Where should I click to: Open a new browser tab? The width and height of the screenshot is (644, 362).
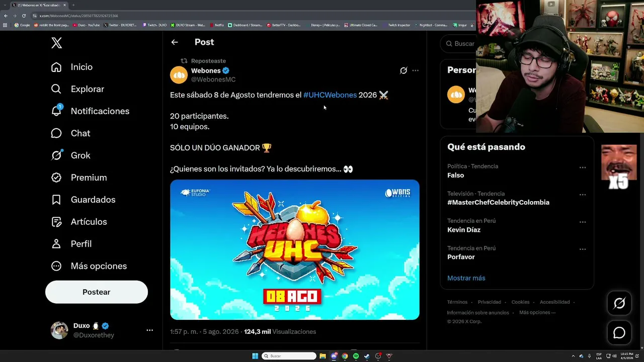[73, 5]
